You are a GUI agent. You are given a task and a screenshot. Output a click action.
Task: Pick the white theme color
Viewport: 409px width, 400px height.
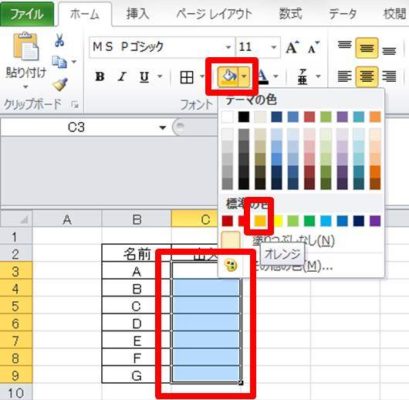[227, 117]
